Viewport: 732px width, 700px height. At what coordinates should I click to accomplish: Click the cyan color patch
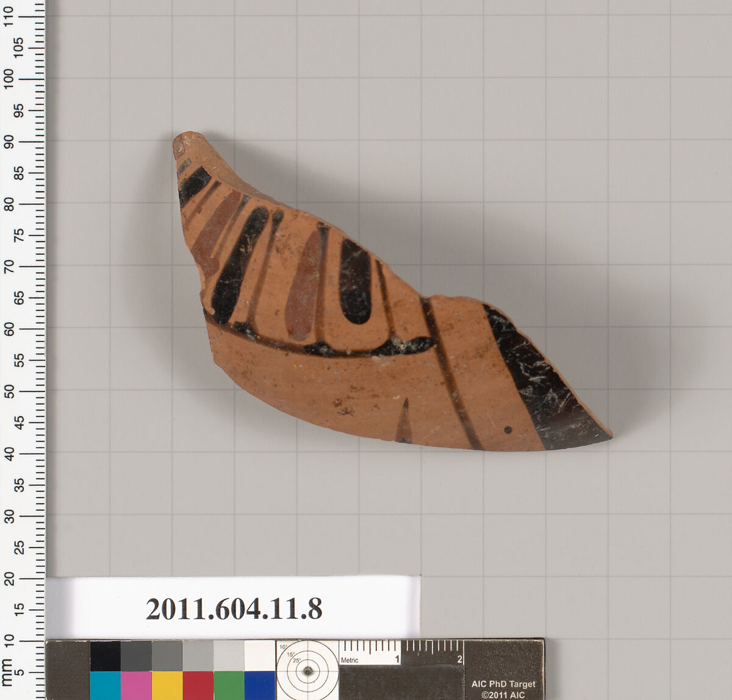tap(105, 685)
